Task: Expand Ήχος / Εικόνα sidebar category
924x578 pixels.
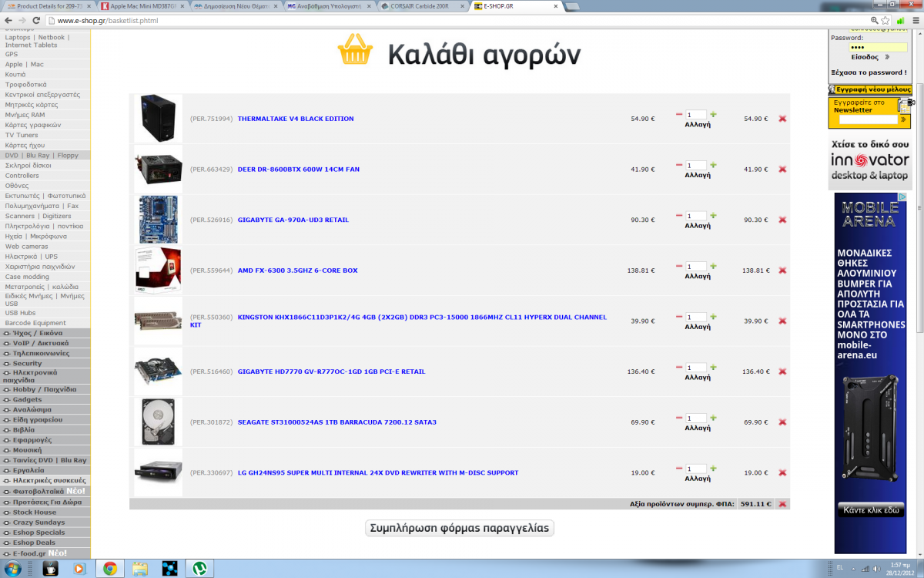Action: pos(45,333)
